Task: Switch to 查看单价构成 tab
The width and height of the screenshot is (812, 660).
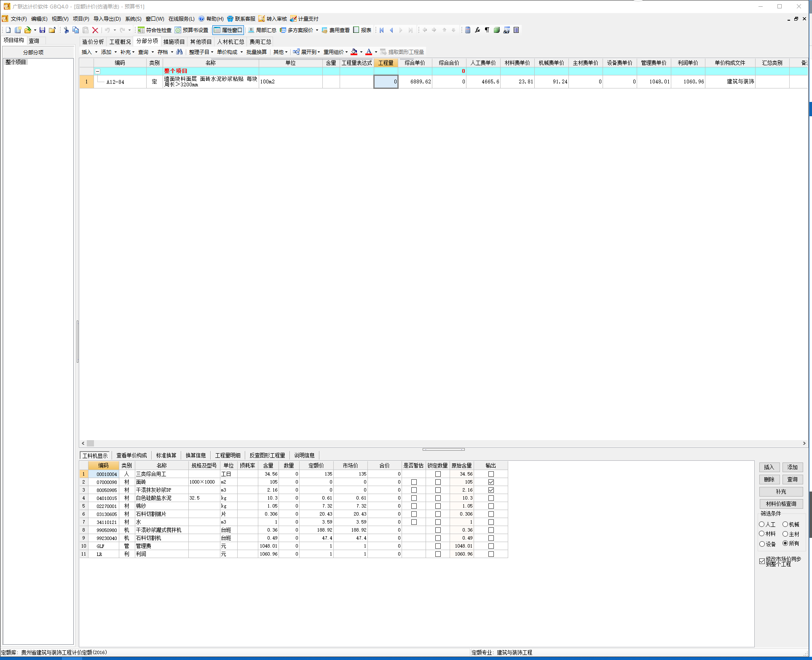Action: [x=131, y=455]
